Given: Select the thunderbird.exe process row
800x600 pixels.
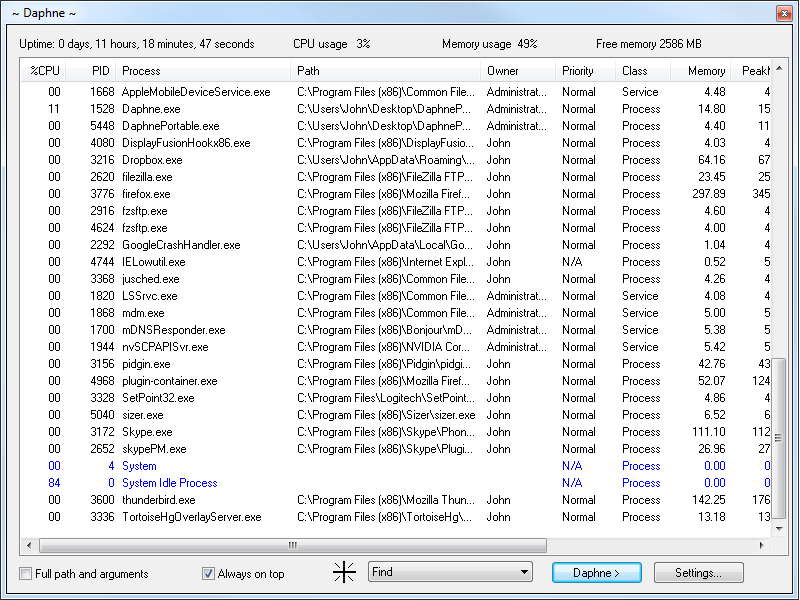Looking at the screenshot, I should [x=158, y=500].
